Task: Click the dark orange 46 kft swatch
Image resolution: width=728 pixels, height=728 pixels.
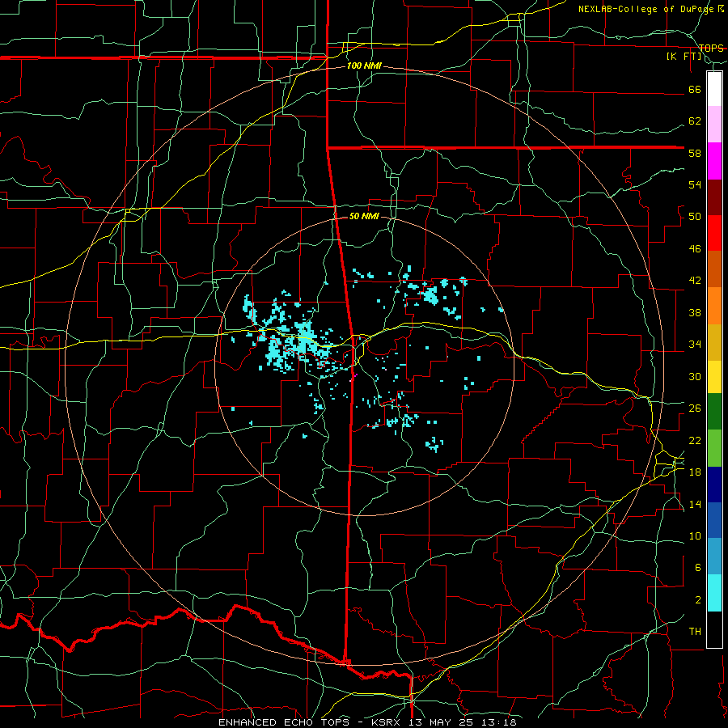Action: point(714,269)
